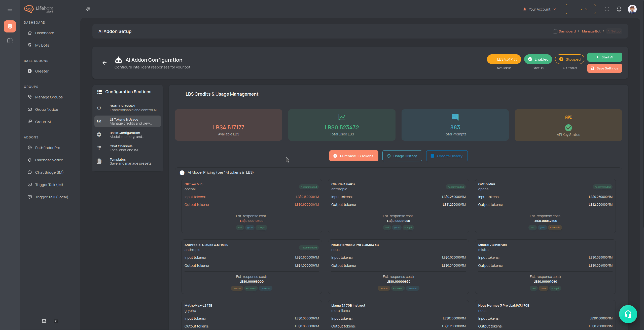This screenshot has width=644, height=330.
Task: Open the notifications bell
Action: pos(619,9)
